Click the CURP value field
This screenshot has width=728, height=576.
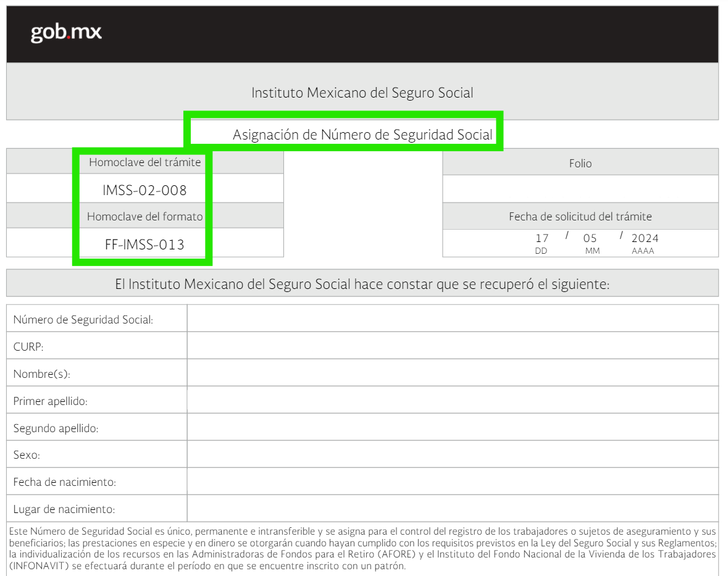453,345
